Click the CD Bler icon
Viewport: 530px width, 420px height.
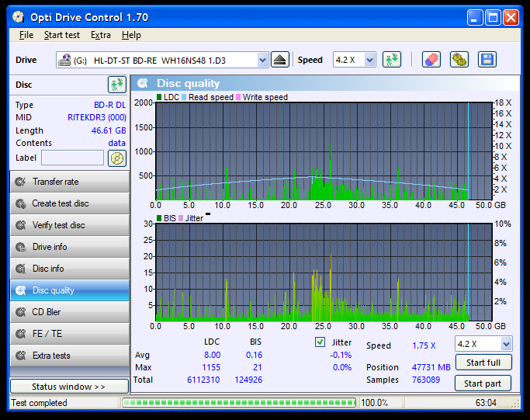[x=21, y=312]
